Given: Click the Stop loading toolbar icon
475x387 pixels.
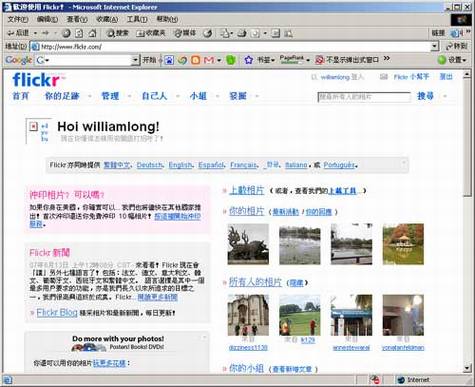Looking at the screenshot, I should click(66, 33).
